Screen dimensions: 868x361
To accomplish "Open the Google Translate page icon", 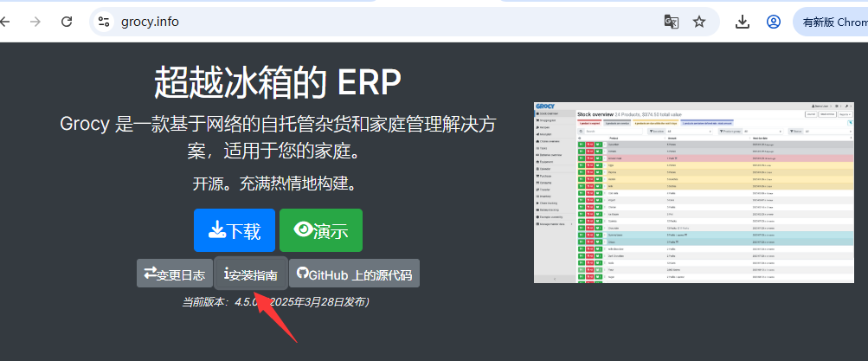I will click(672, 23).
